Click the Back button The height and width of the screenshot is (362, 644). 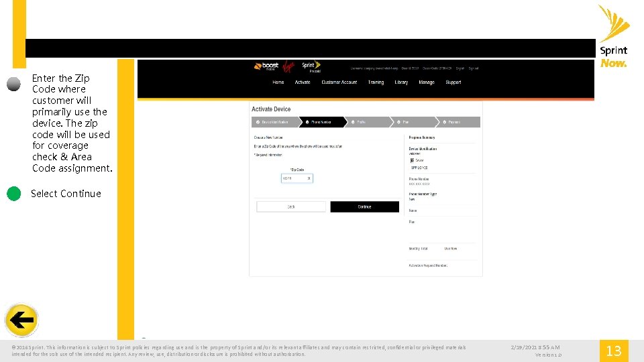click(x=290, y=206)
